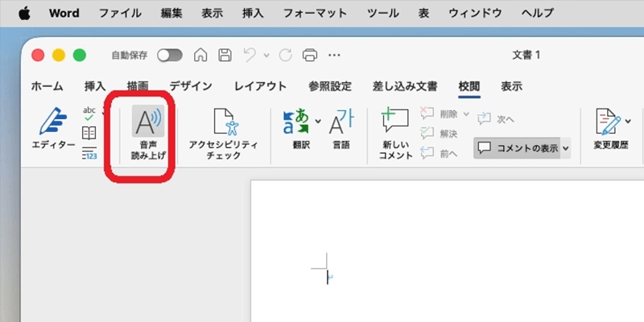Switch to the Insert (挿入) ribbon tab

[95, 86]
